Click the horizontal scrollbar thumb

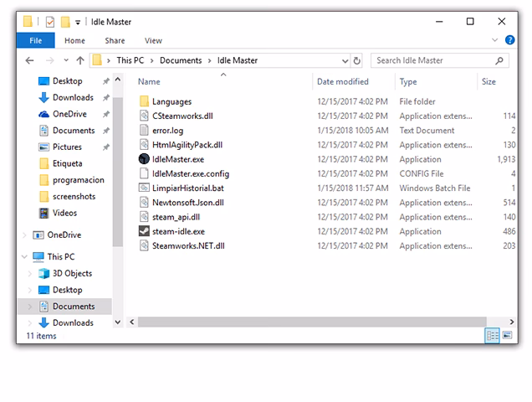(x=312, y=322)
